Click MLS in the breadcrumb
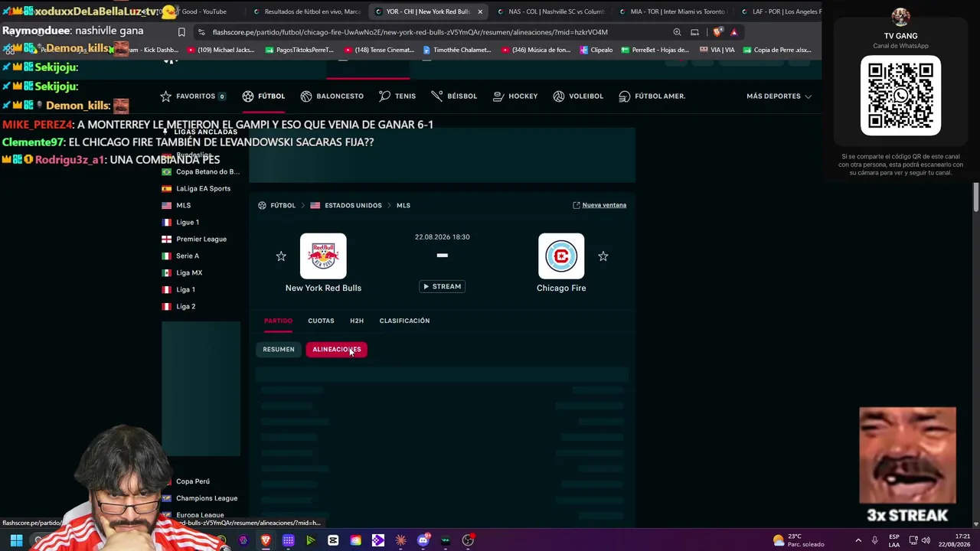Image resolution: width=980 pixels, height=551 pixels. click(403, 205)
